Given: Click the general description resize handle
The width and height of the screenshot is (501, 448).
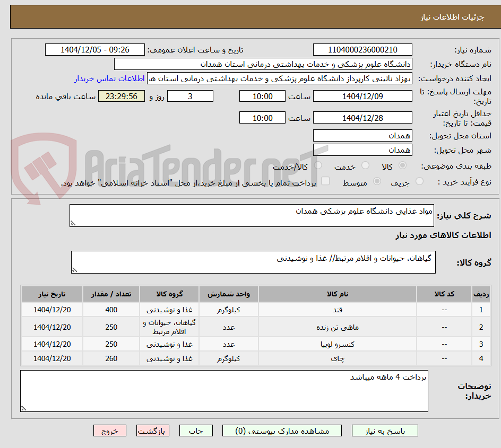Looking at the screenshot, I should [x=73, y=223].
